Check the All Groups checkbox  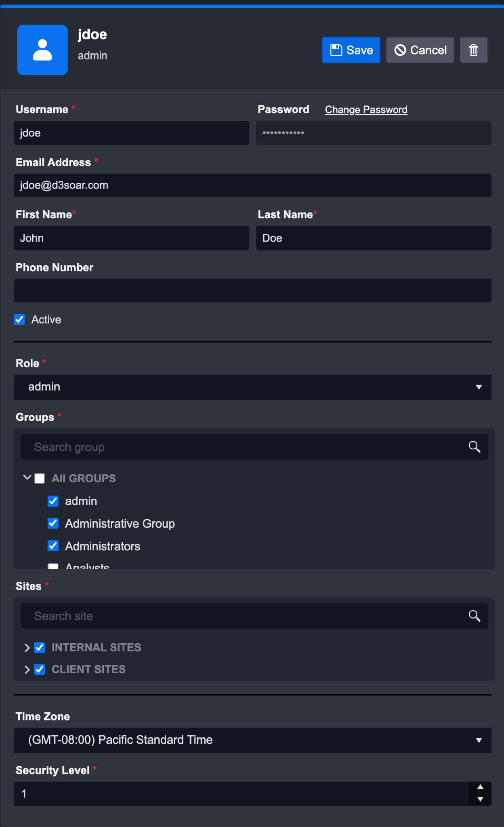(40, 479)
